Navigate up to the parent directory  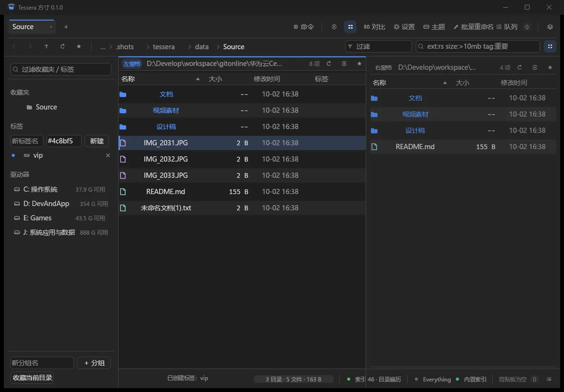point(46,46)
